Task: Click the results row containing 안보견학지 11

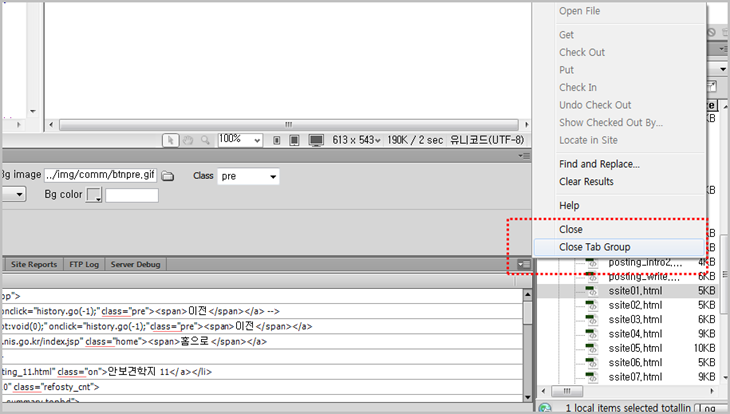Action: (x=262, y=372)
